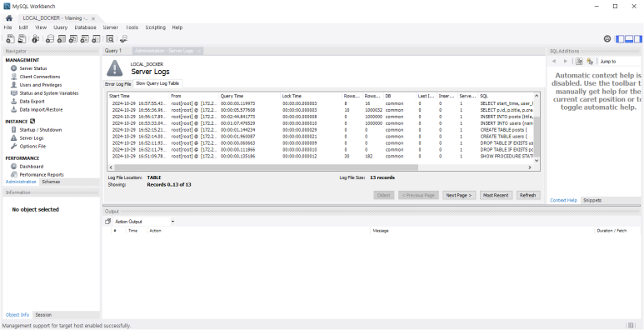
Task: Open the Query menu
Action: coord(60,27)
